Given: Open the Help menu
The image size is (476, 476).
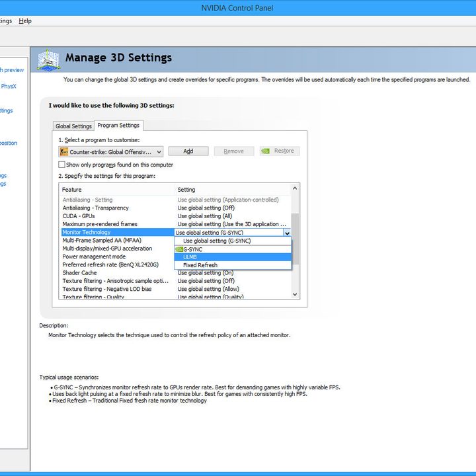Looking at the screenshot, I should pyautogui.click(x=25, y=21).
